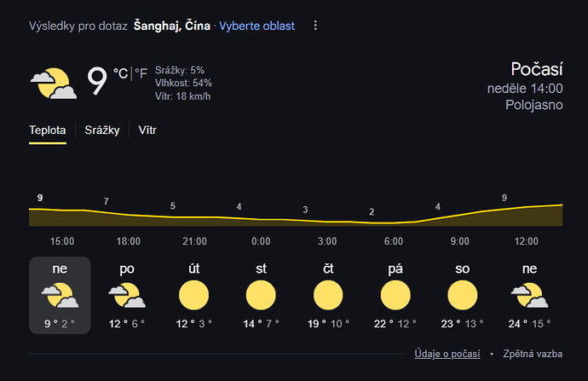Click the large current partly cloudy icon
This screenshot has height=381, width=588.
point(54,84)
